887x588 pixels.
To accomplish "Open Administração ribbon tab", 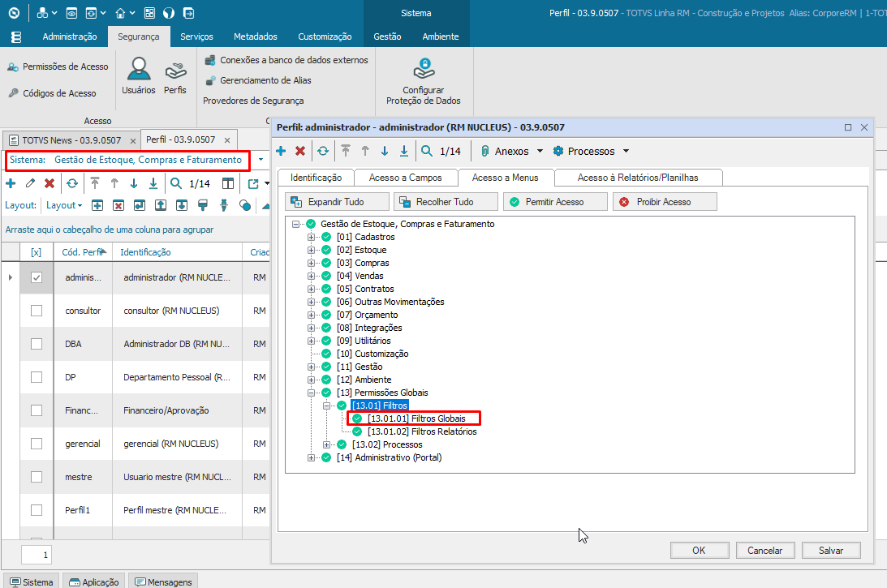I will click(x=70, y=36).
